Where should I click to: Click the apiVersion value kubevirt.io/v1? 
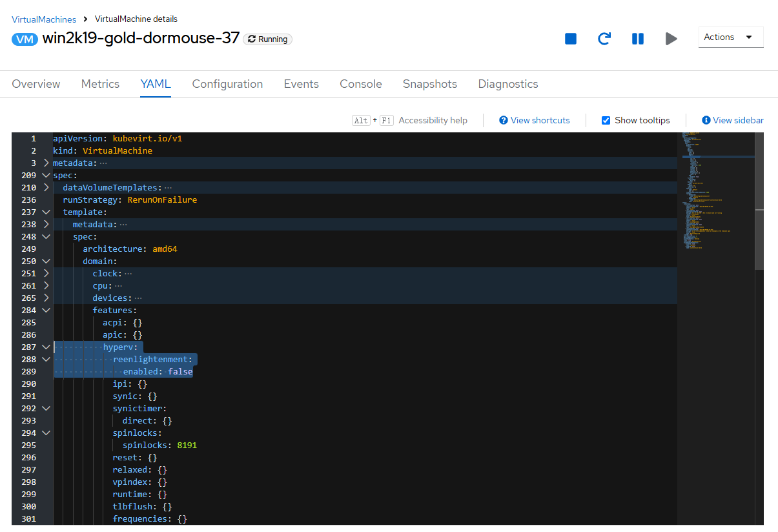pos(147,138)
